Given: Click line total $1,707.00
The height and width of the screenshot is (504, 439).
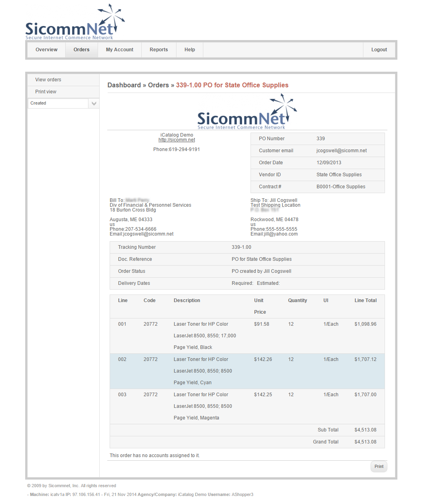Looking at the screenshot, I should coord(365,395).
